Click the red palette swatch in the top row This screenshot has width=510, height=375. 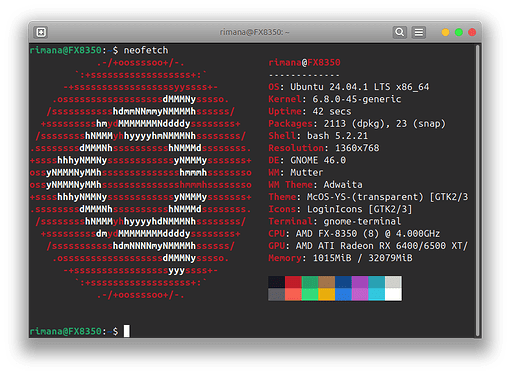coord(293,282)
